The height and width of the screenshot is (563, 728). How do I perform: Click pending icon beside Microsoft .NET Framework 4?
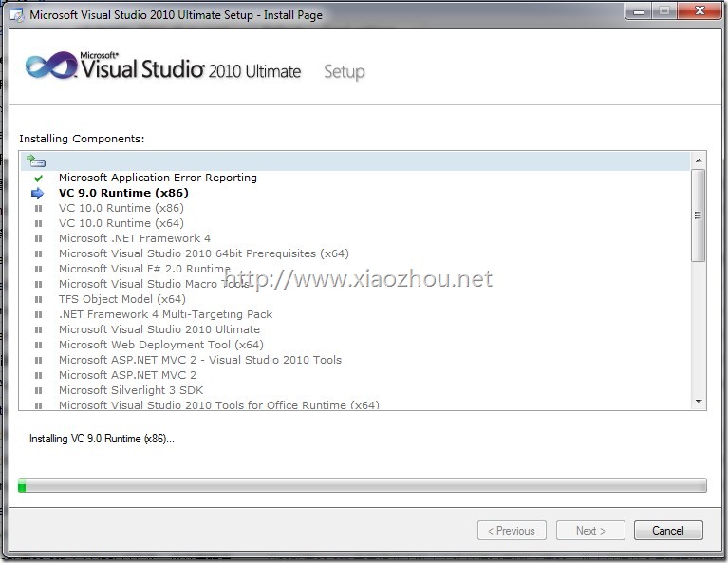39,238
